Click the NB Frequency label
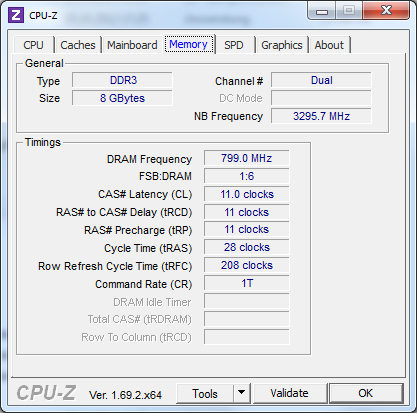The width and height of the screenshot is (417, 413). 229,116
